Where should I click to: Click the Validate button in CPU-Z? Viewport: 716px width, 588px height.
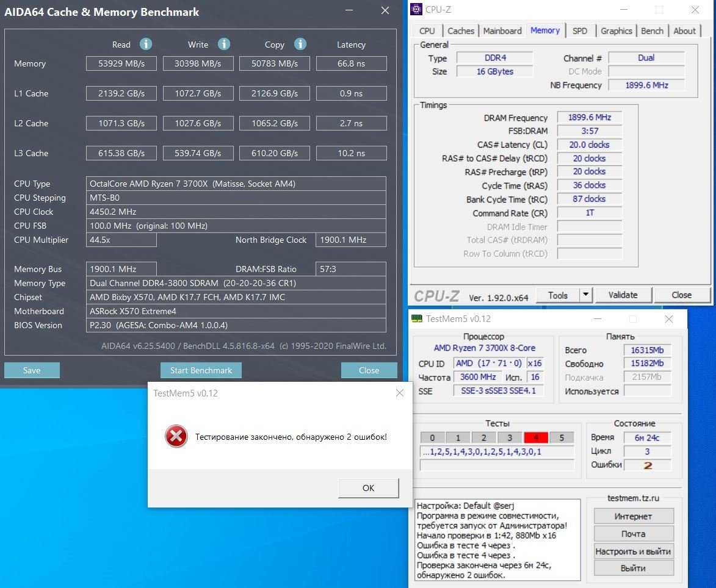click(623, 295)
